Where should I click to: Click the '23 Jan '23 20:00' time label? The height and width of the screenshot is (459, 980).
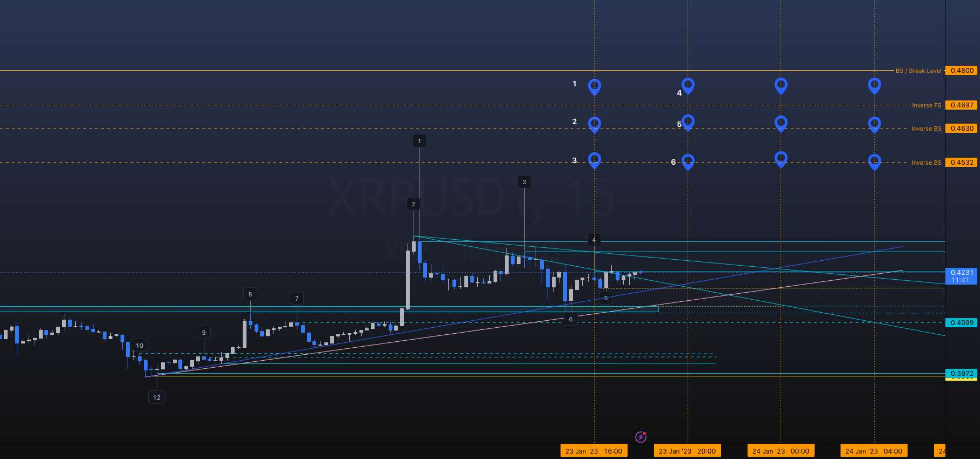coord(687,451)
